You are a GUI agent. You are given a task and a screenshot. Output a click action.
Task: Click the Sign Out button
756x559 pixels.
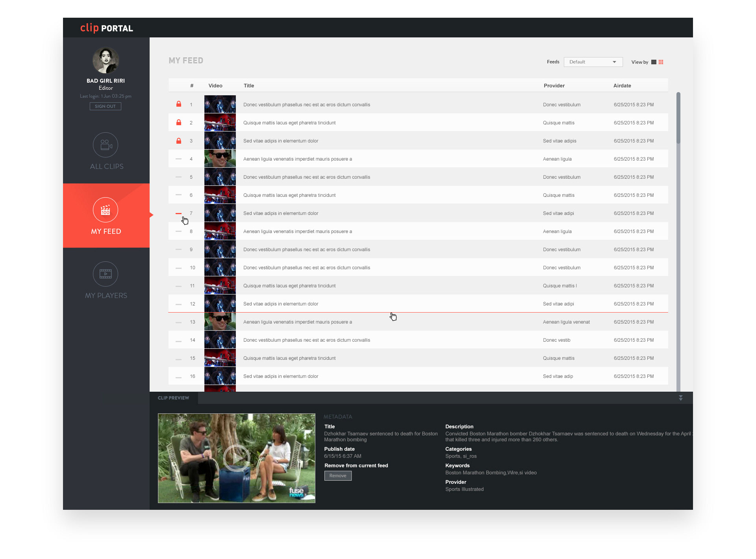click(106, 106)
